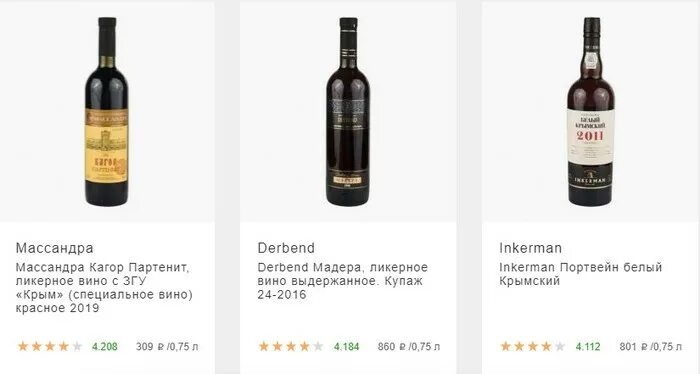Viewport: 700px width, 374px height.
Task: Click the grey fifth star under Derbend
Action: pyautogui.click(x=318, y=346)
